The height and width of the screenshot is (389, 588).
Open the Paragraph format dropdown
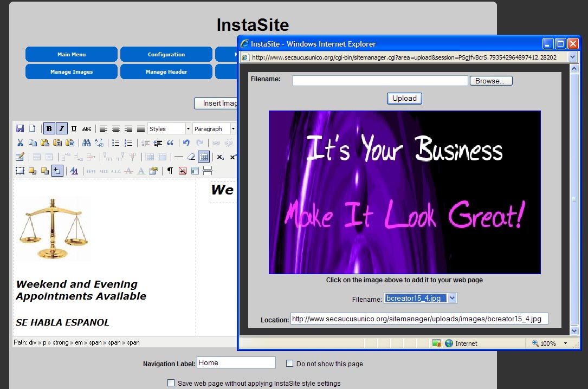(x=214, y=129)
